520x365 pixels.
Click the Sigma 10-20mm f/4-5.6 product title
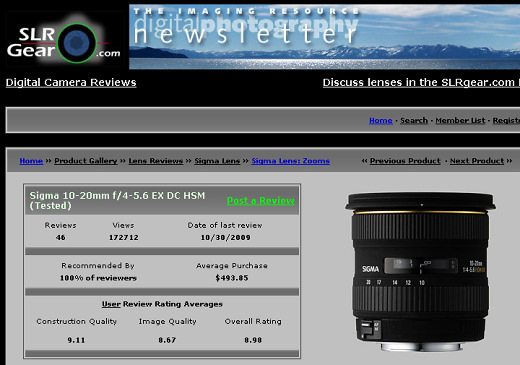[x=117, y=200]
